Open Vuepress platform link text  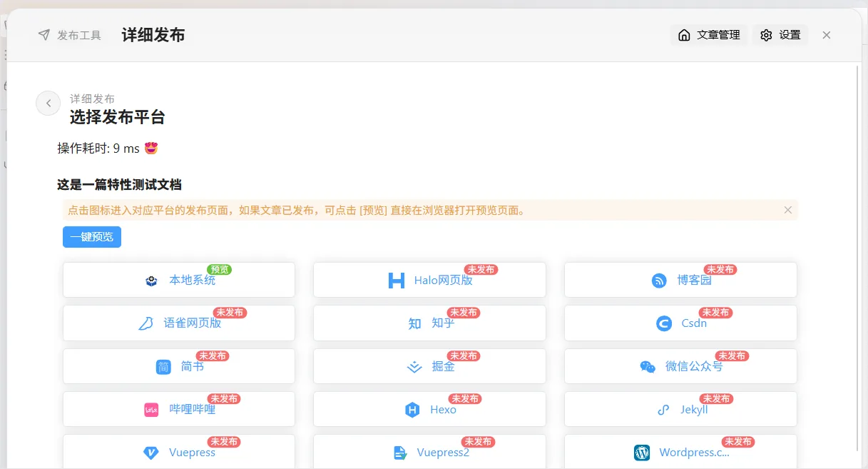click(x=192, y=453)
